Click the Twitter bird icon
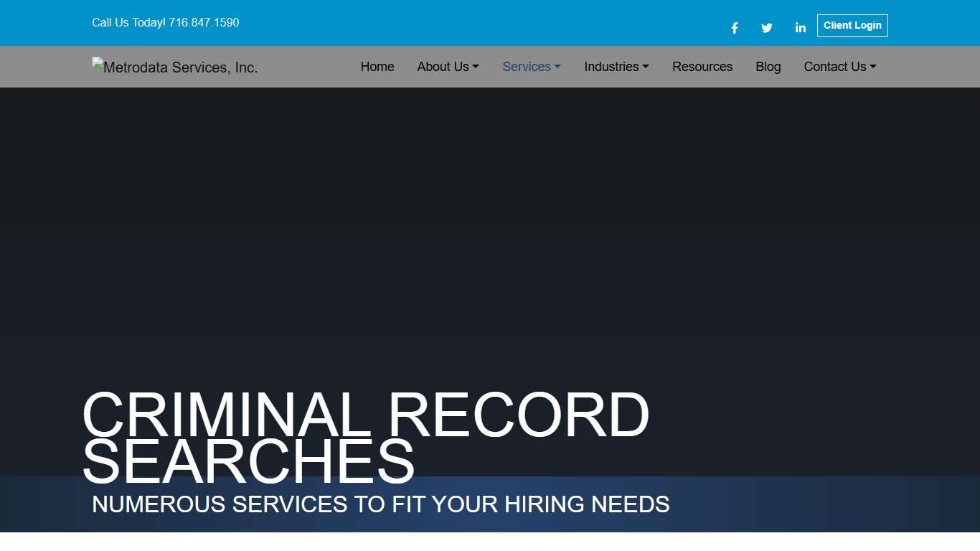The height and width of the screenshot is (551, 980). pyautogui.click(x=766, y=27)
